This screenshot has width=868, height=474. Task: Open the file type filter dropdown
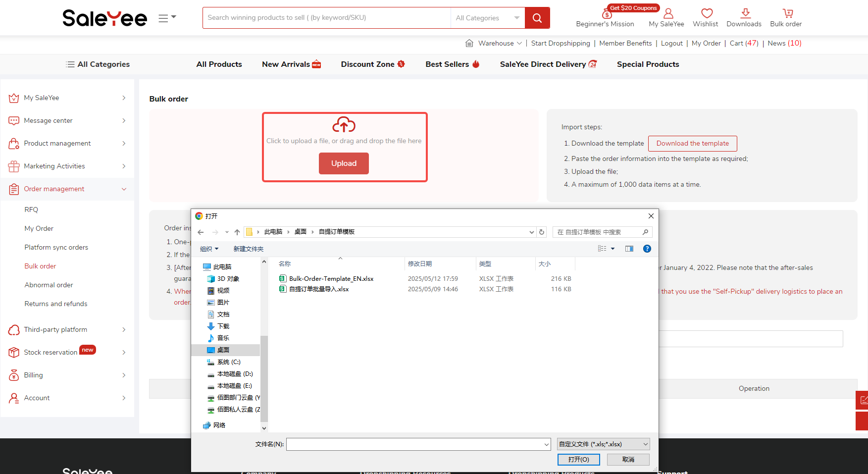tap(604, 444)
